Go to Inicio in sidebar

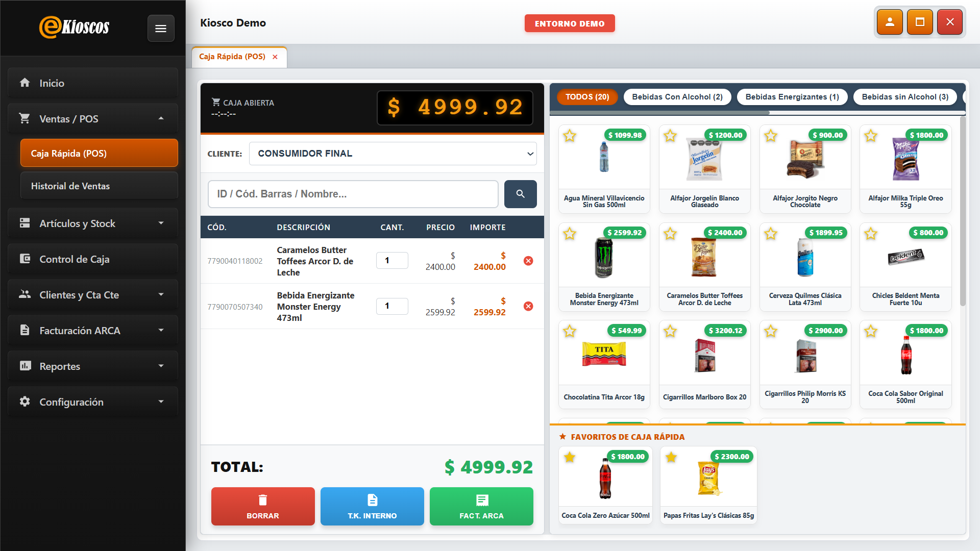coord(93,83)
